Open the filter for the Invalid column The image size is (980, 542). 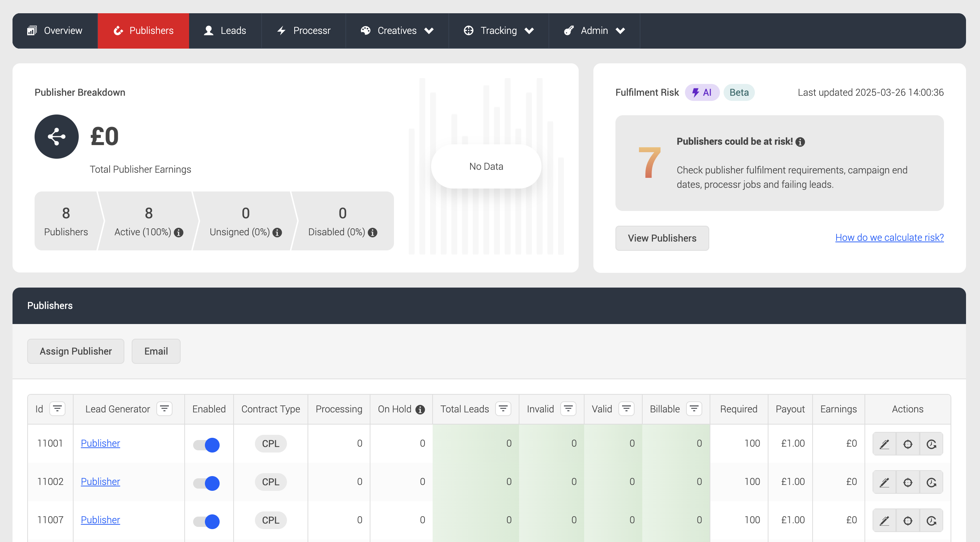click(568, 409)
